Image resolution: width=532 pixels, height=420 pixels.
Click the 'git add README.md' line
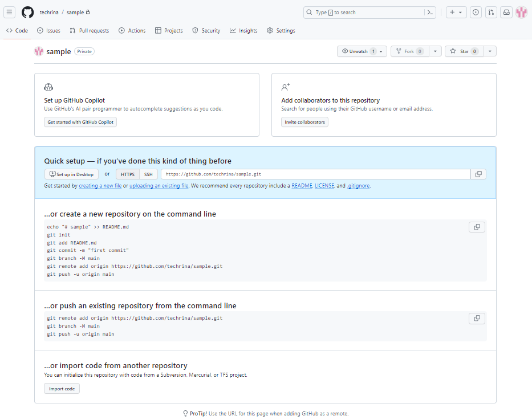[x=72, y=243]
